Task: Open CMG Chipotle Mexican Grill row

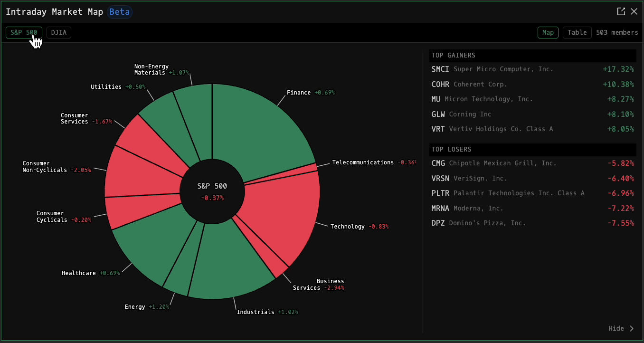Action: pyautogui.click(x=533, y=163)
